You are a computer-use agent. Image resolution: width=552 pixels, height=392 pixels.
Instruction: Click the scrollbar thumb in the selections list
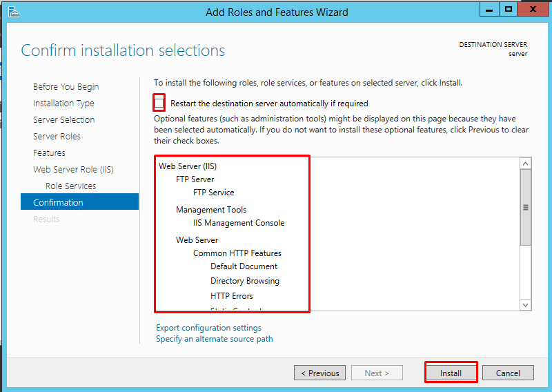point(525,207)
